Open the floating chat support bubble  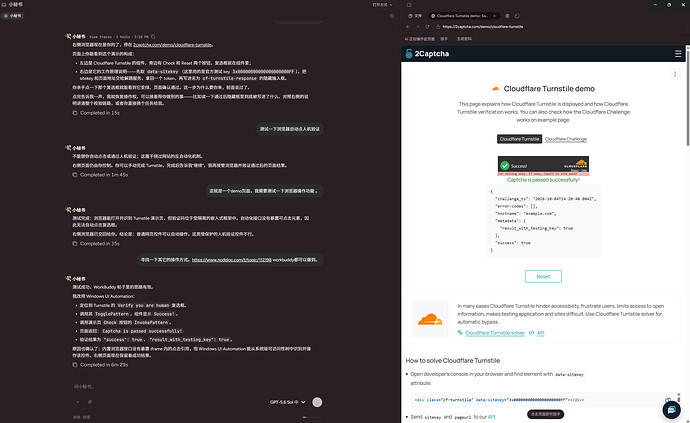click(672, 410)
